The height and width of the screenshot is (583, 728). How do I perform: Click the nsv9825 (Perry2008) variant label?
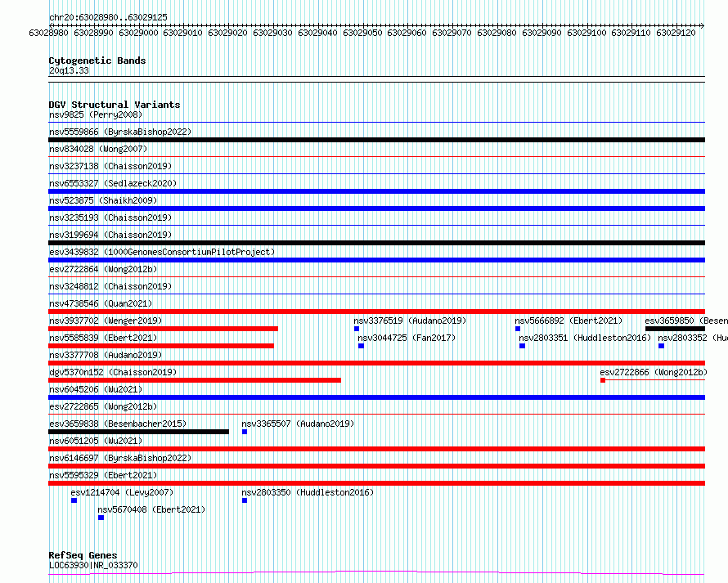coord(96,114)
